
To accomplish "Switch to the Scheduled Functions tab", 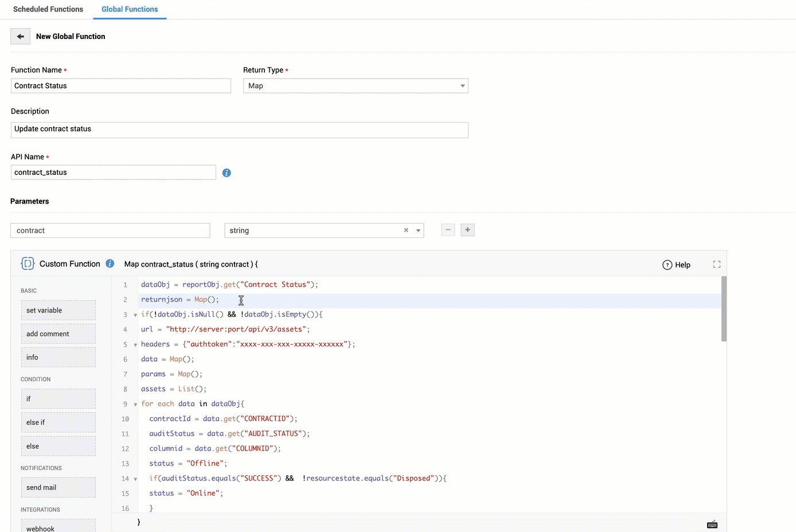I will (48, 9).
